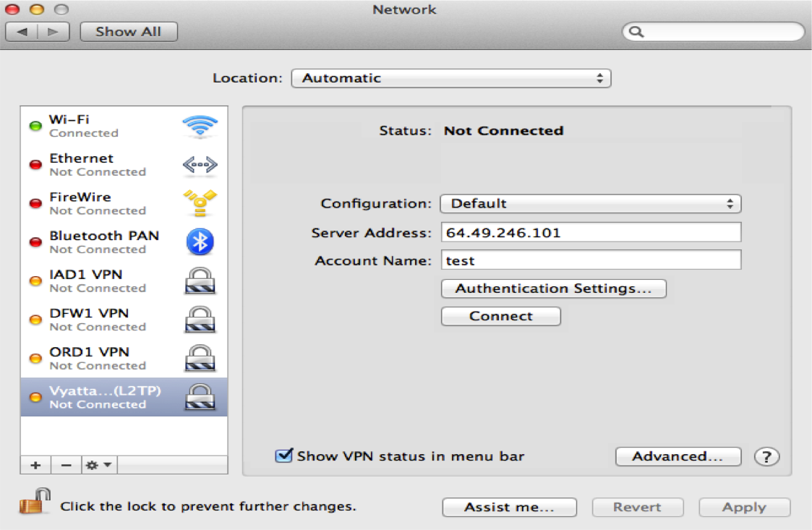Select ORD1 VPN in the service list
812x530 pixels.
click(x=124, y=359)
